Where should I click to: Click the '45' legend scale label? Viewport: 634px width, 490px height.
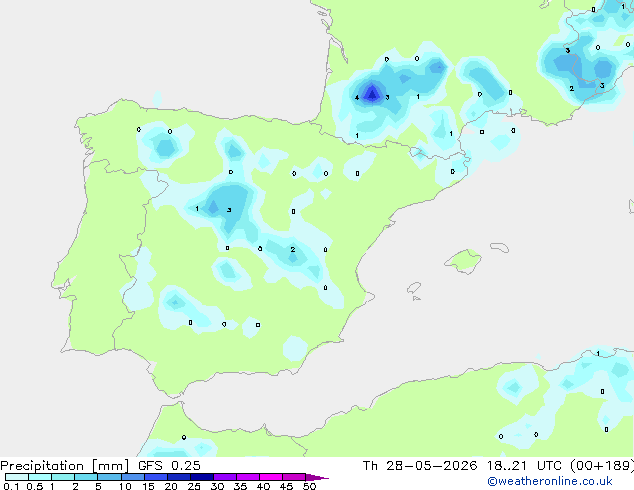pyautogui.click(x=286, y=486)
